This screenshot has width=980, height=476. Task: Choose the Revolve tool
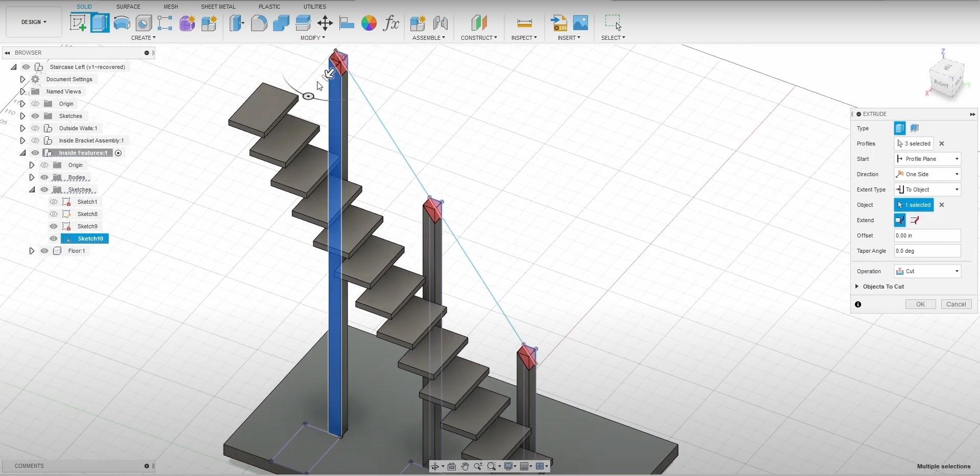click(x=122, y=23)
